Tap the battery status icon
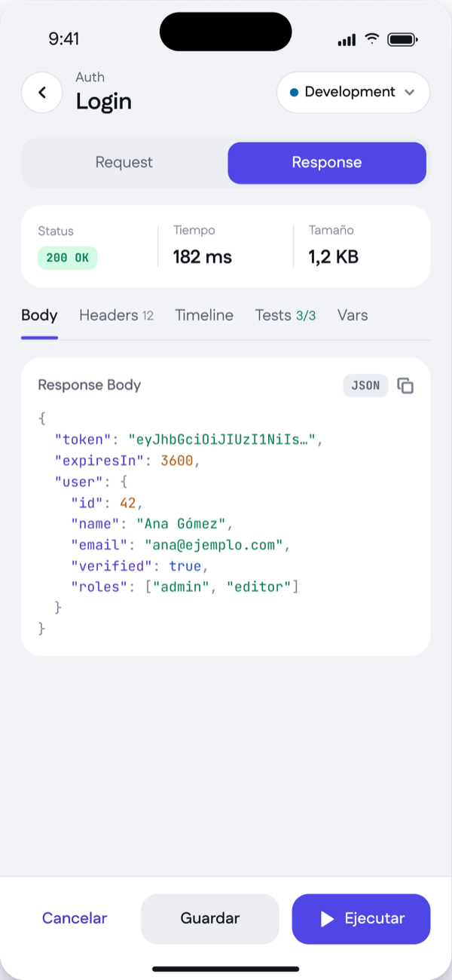This screenshot has width=452, height=980. (402, 39)
